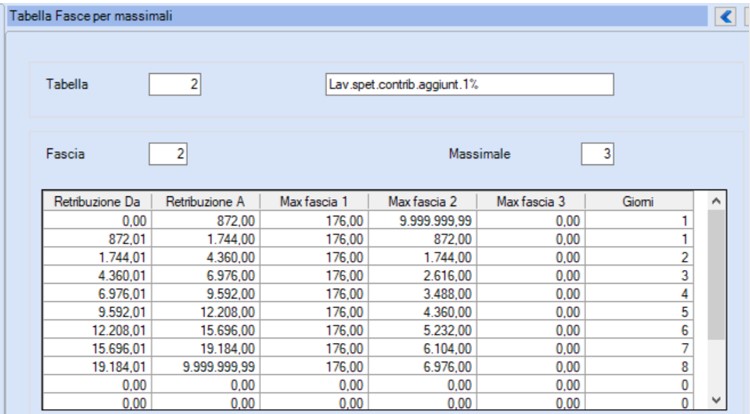This screenshot has height=414, width=750.
Task: Select the Retribuzione A cell 9.999.999,99
Action: tap(205, 366)
